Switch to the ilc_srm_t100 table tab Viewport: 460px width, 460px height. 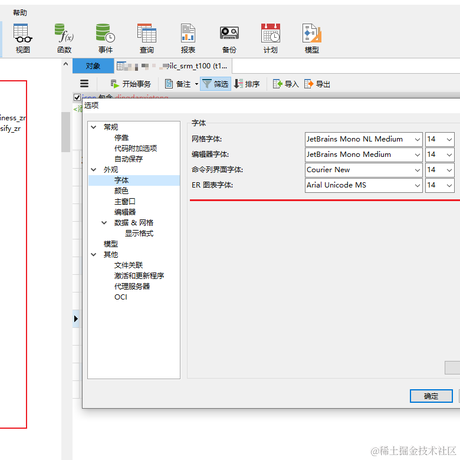(x=173, y=66)
